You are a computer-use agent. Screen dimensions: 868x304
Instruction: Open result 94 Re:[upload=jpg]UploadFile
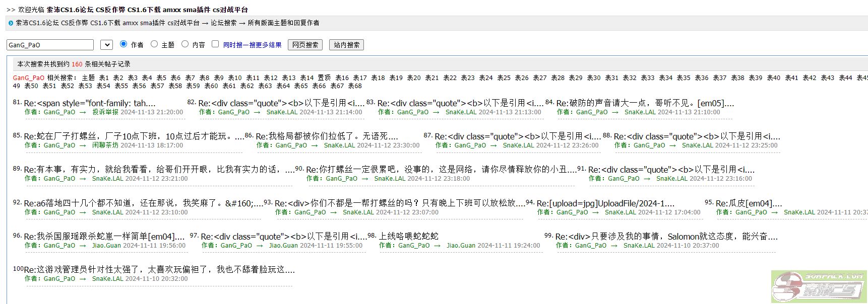tap(605, 203)
